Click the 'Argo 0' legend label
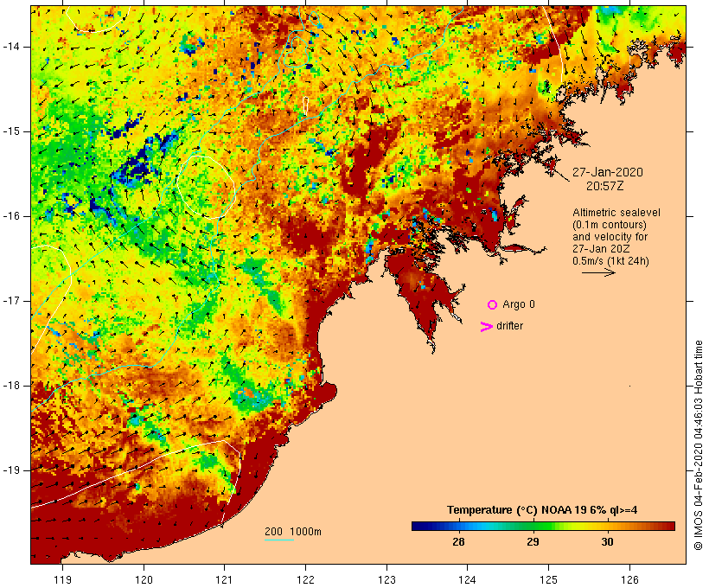 [519, 304]
